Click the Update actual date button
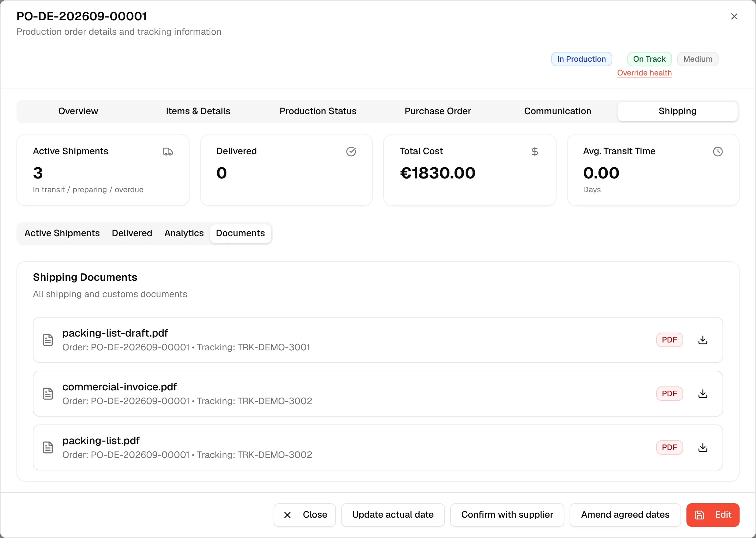The height and width of the screenshot is (538, 756). click(393, 515)
